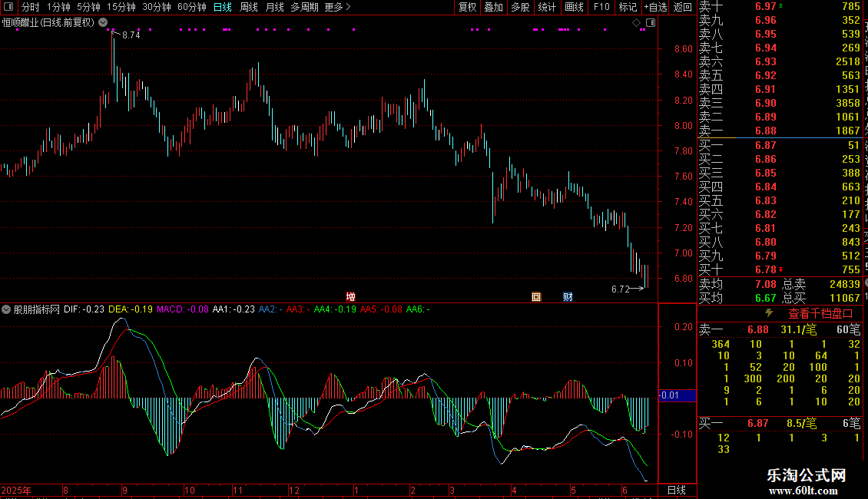The image size is (868, 499).
Task: Toggle the right panel layout icon
Action: [x=651, y=23]
